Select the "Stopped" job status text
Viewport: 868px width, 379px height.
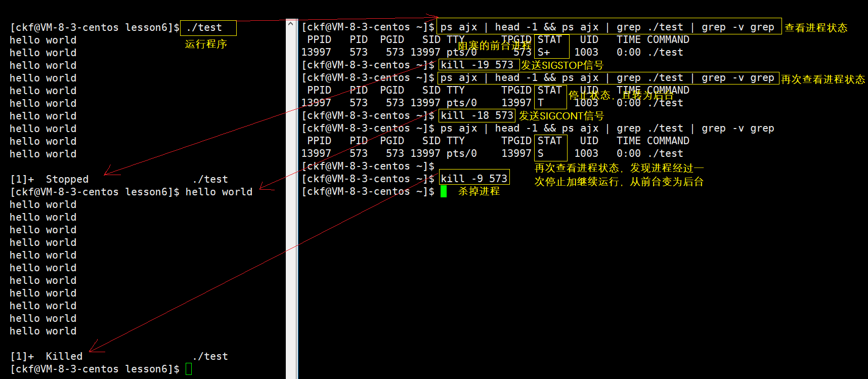pyautogui.click(x=67, y=179)
